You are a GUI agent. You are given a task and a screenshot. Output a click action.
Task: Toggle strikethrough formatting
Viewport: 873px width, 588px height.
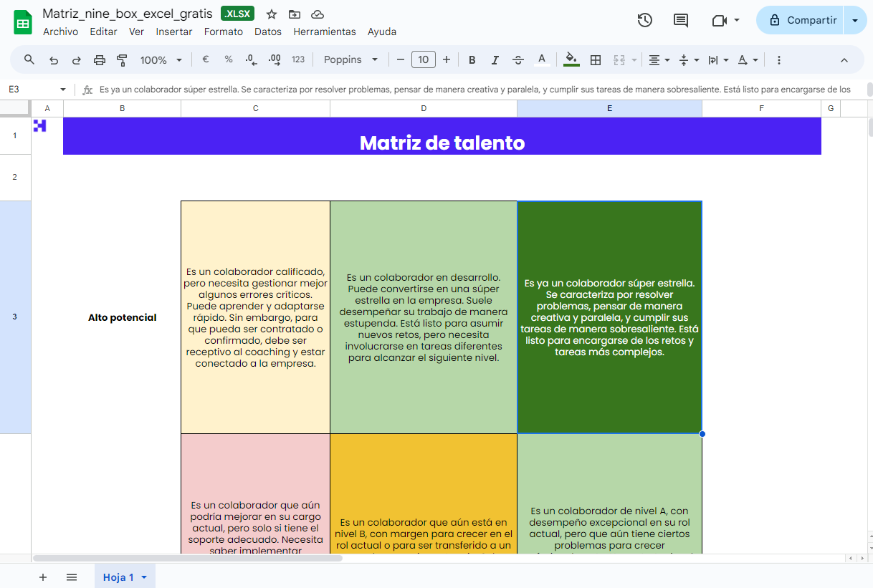tap(518, 59)
